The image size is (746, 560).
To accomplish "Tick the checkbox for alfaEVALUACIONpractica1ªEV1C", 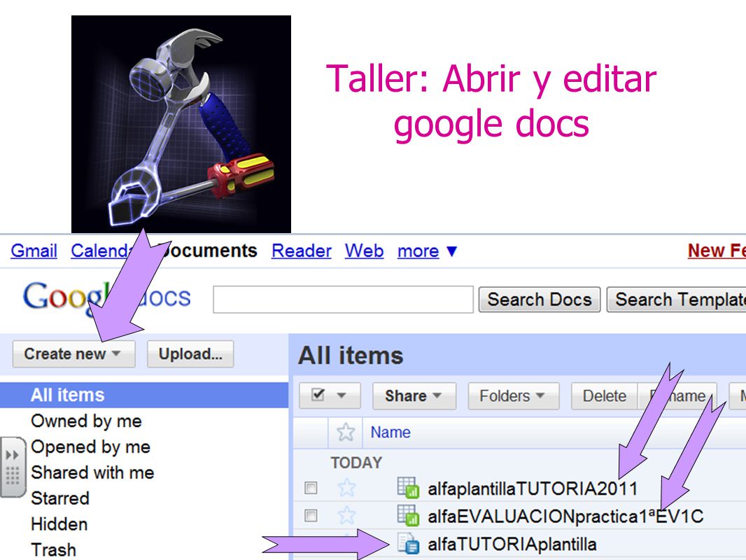I will [311, 515].
